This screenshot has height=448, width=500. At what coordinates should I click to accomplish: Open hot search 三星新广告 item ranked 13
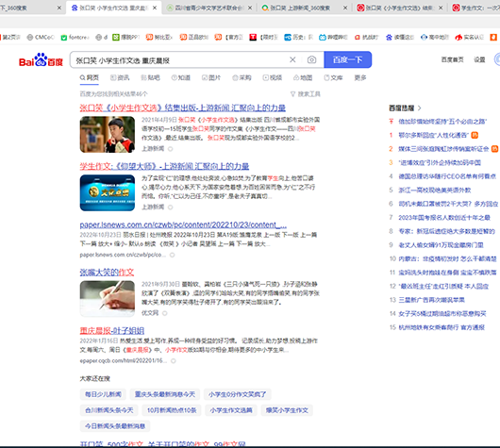(431, 300)
